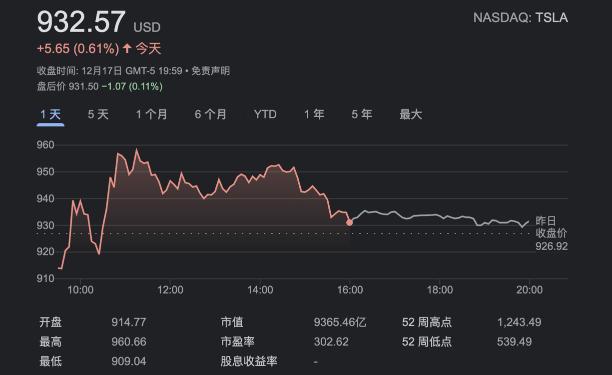Switch chart to YTD view

tap(265, 114)
